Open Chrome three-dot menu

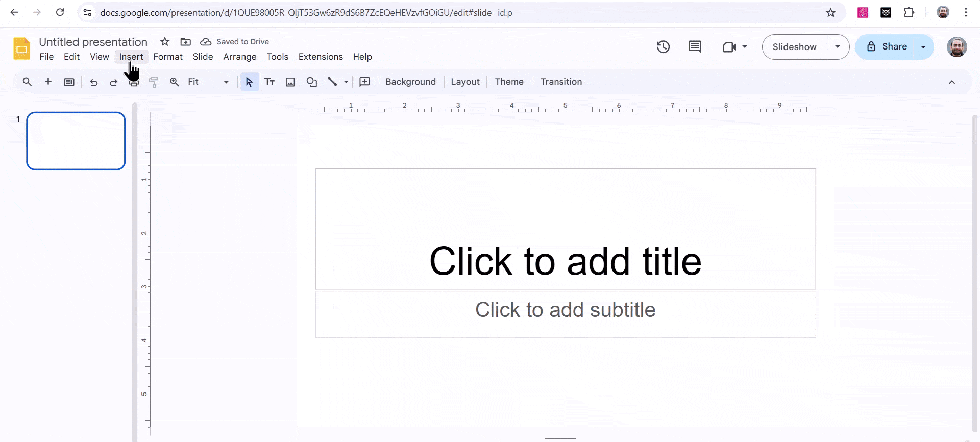pos(966,12)
